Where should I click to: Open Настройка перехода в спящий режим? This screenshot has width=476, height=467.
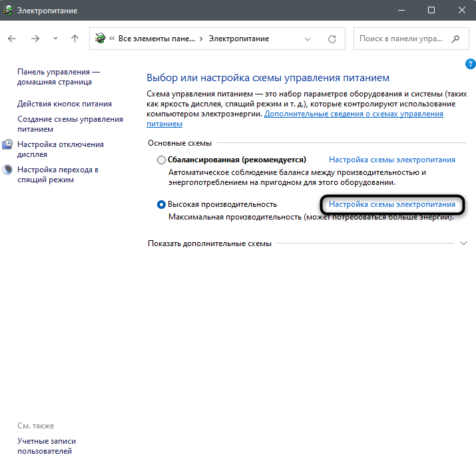58,174
